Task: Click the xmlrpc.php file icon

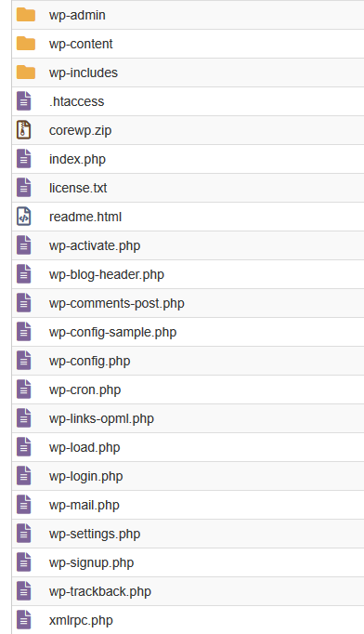Action: 24,620
